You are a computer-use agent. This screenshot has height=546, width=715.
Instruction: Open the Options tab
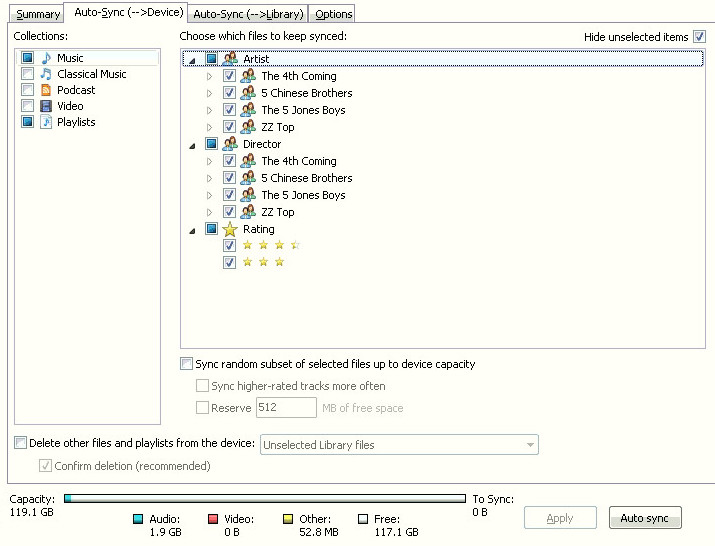point(333,14)
